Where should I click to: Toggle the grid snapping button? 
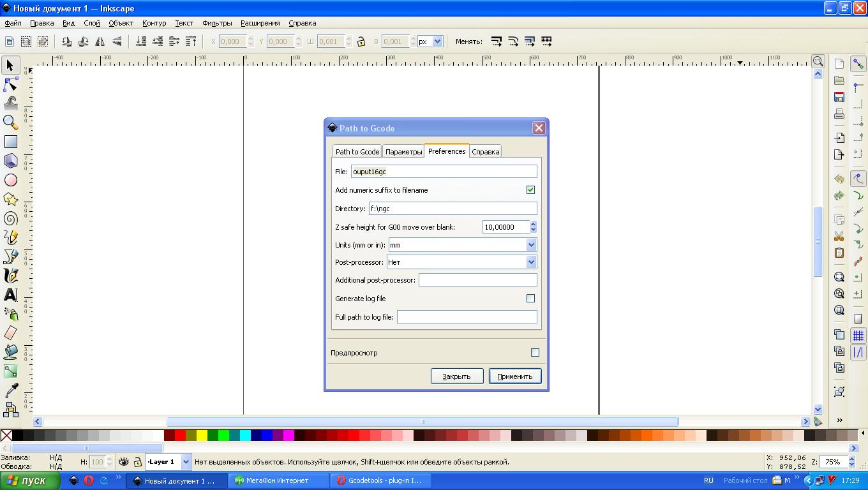[x=858, y=335]
